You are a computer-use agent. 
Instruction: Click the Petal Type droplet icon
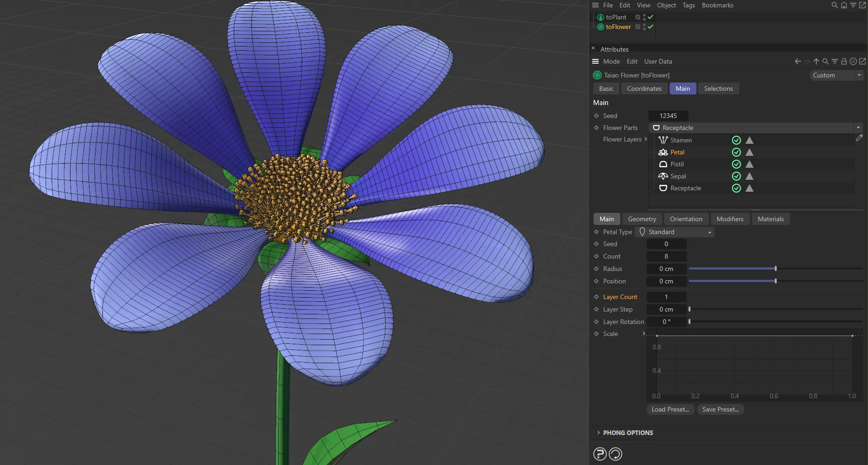[643, 232]
